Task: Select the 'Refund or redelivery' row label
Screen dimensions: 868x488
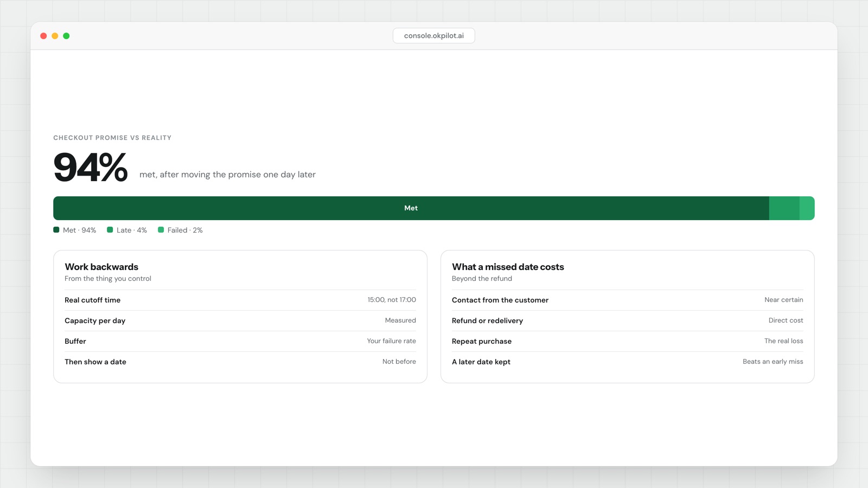Action: (x=488, y=320)
